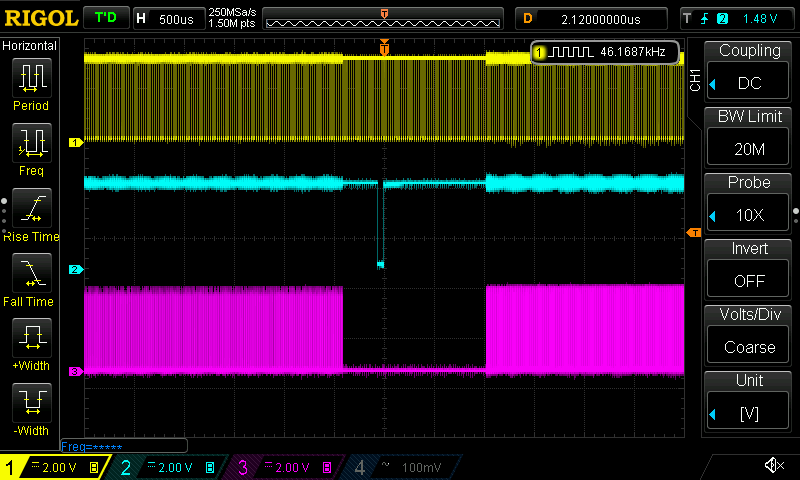Click the 46.1687kHz frequency counter readout
Image resolution: width=800 pixels, height=480 pixels.
[x=633, y=52]
